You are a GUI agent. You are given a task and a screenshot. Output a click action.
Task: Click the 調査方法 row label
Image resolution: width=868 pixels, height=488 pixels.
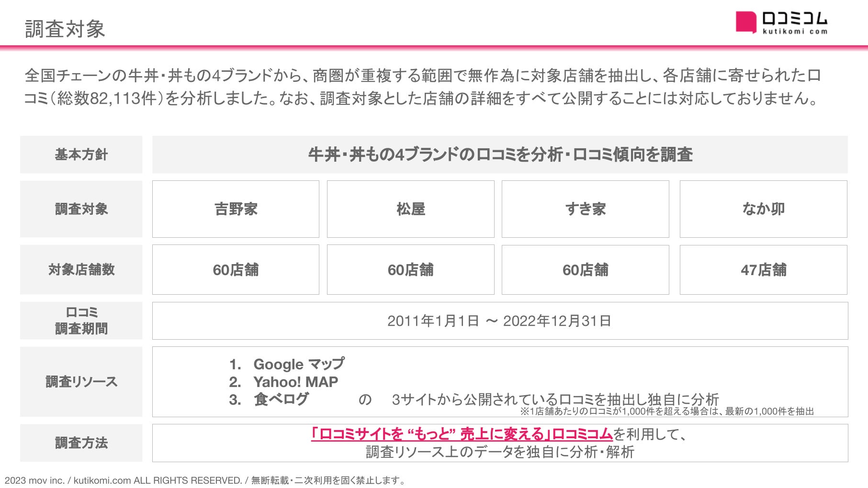(x=81, y=443)
